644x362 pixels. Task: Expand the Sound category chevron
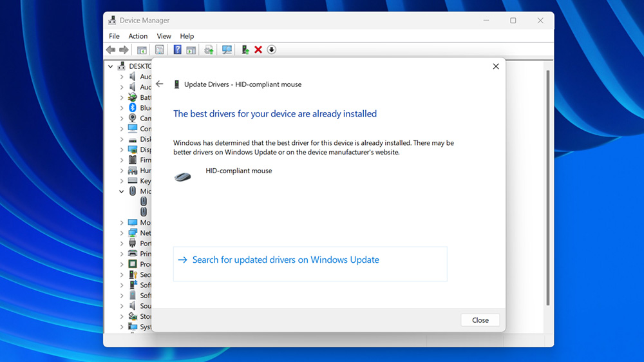[x=122, y=306]
